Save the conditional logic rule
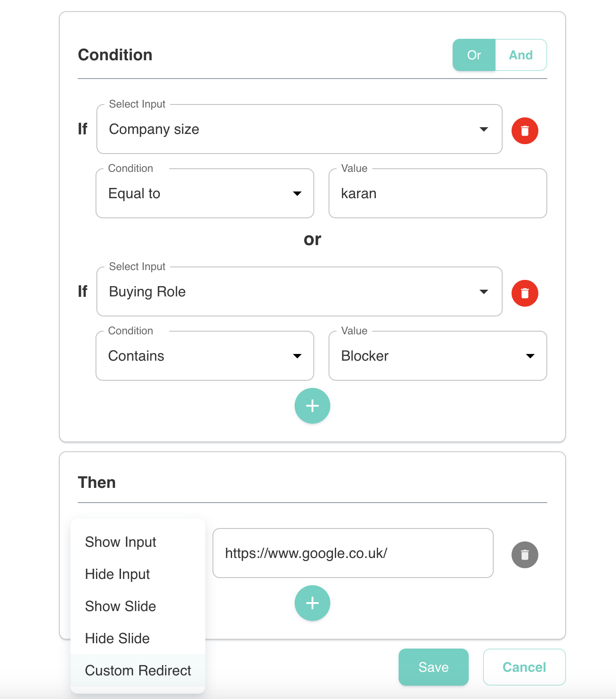Viewport: 616px width, 699px height. [433, 667]
